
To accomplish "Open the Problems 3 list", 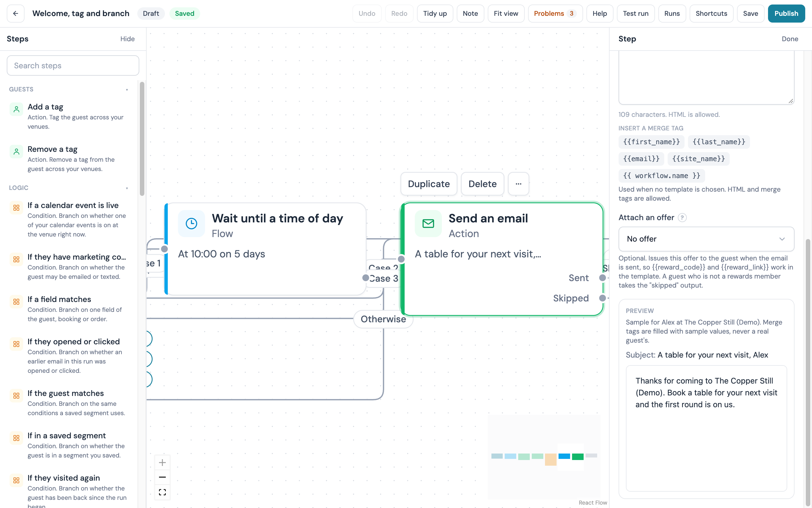I will [x=555, y=14].
